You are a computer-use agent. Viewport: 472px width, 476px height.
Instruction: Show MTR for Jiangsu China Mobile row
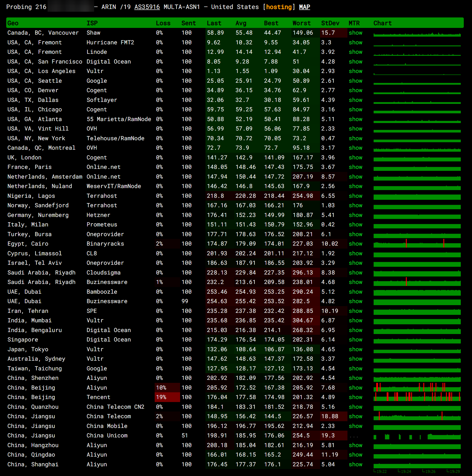click(355, 426)
